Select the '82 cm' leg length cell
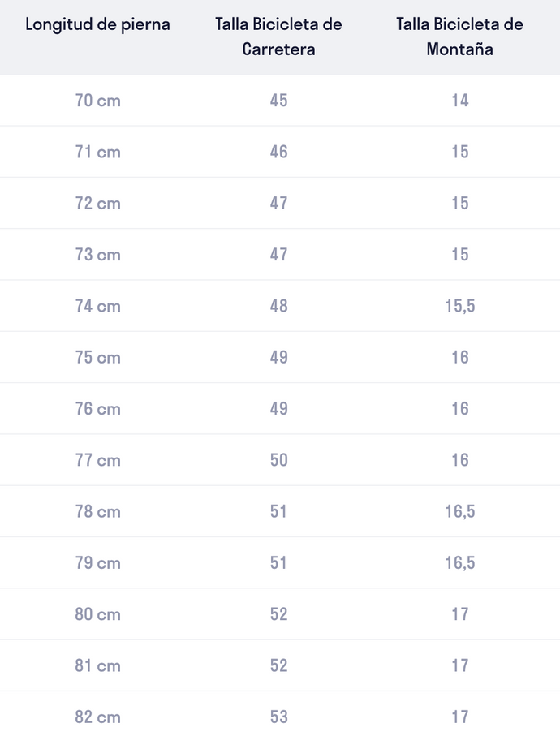560x736 pixels. coord(97,717)
